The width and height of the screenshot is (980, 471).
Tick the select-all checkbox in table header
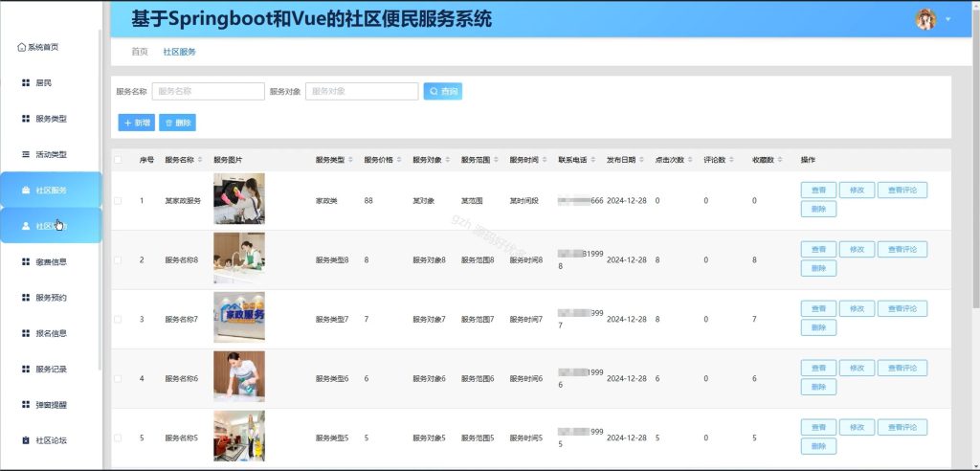tap(118, 160)
